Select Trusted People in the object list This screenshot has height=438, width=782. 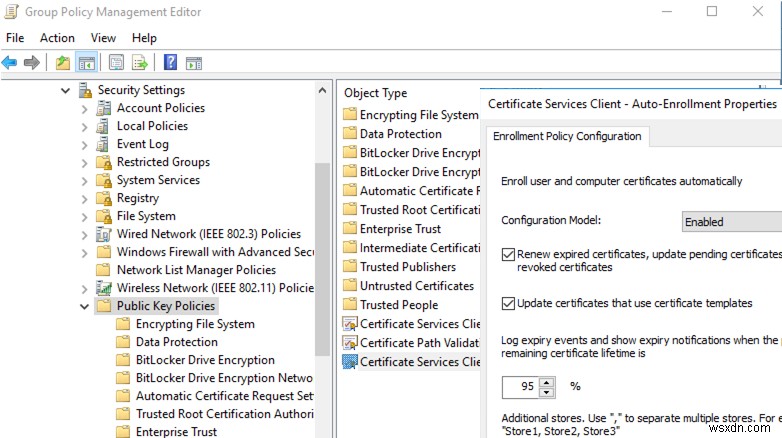pyautogui.click(x=398, y=305)
